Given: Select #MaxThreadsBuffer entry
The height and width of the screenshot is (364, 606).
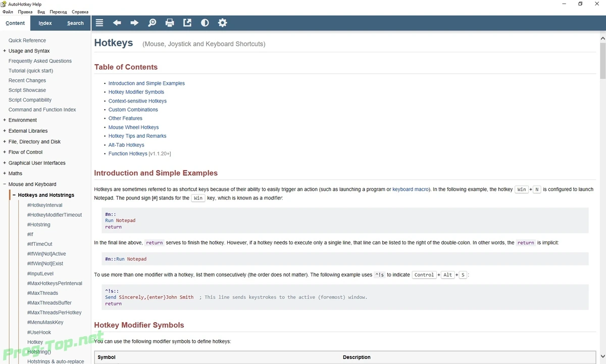Looking at the screenshot, I should (x=49, y=303).
